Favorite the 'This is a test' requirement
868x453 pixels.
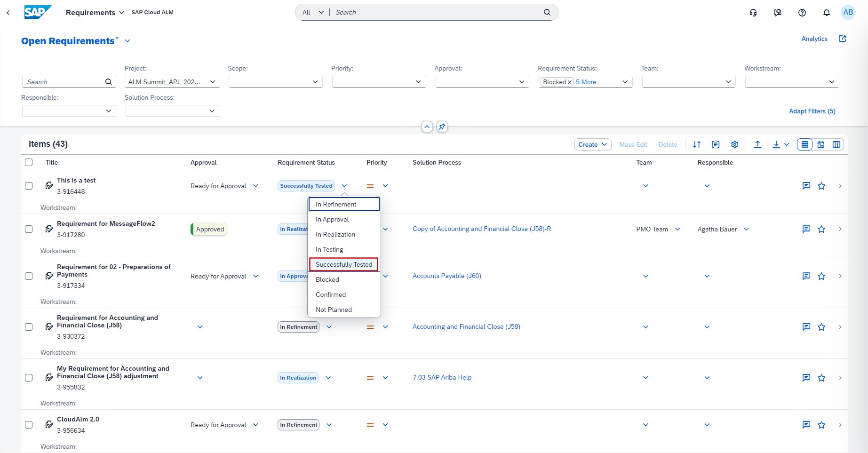(x=821, y=186)
